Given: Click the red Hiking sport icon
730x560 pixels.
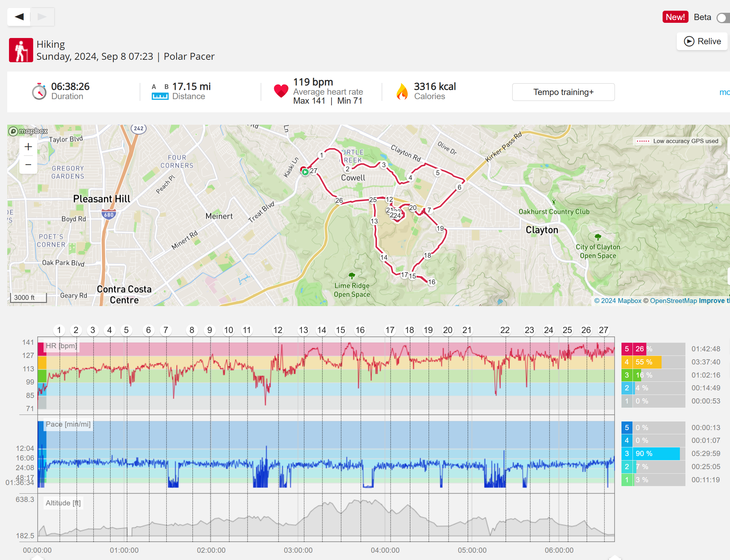Looking at the screenshot, I should 21,50.
